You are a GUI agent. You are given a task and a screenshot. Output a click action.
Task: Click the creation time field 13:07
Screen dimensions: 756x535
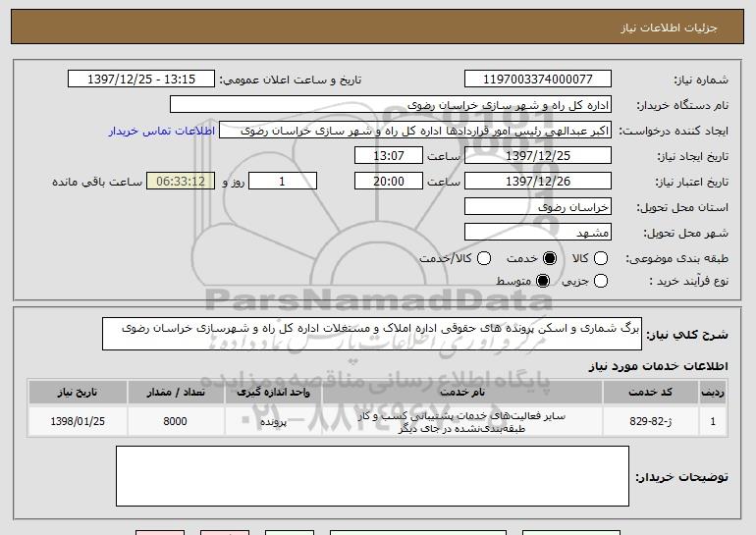pos(389,156)
